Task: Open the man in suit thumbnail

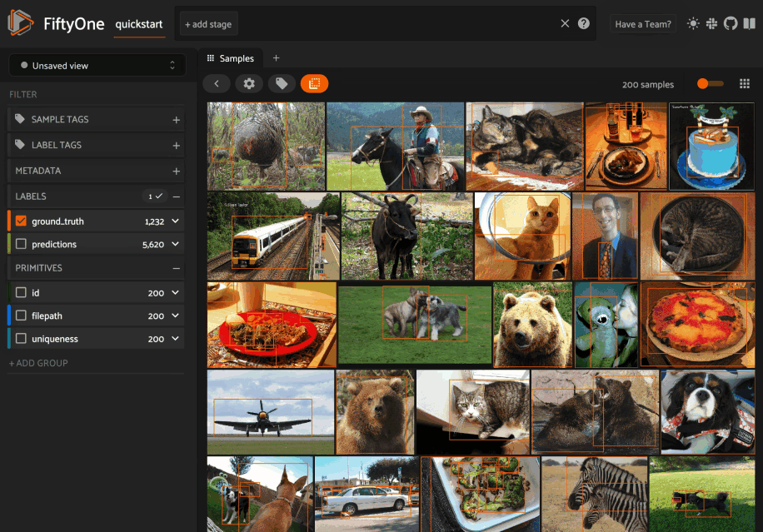Action: coord(605,236)
